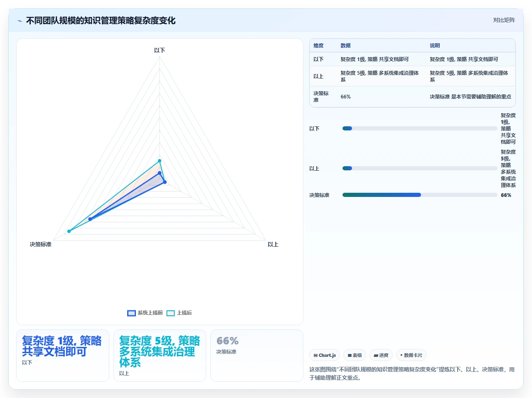
Task: Click the 以上 progress bar
Action: click(x=420, y=168)
